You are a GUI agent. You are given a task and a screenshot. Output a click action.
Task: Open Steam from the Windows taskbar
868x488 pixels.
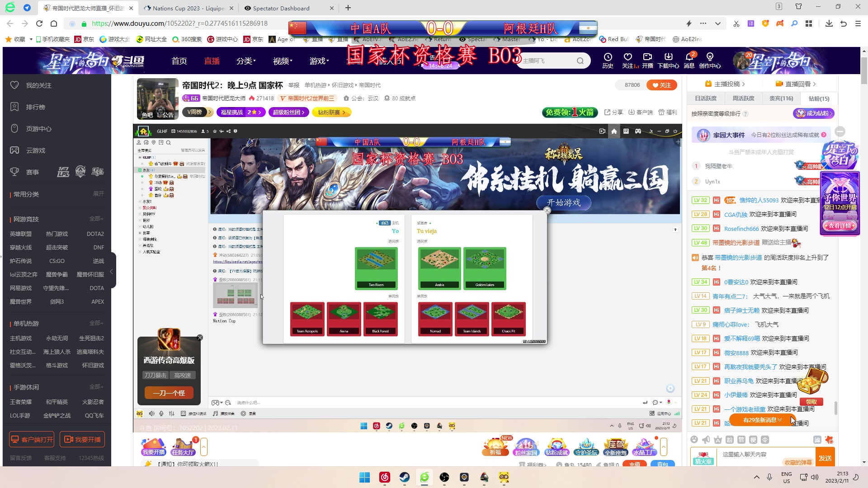pos(404,477)
